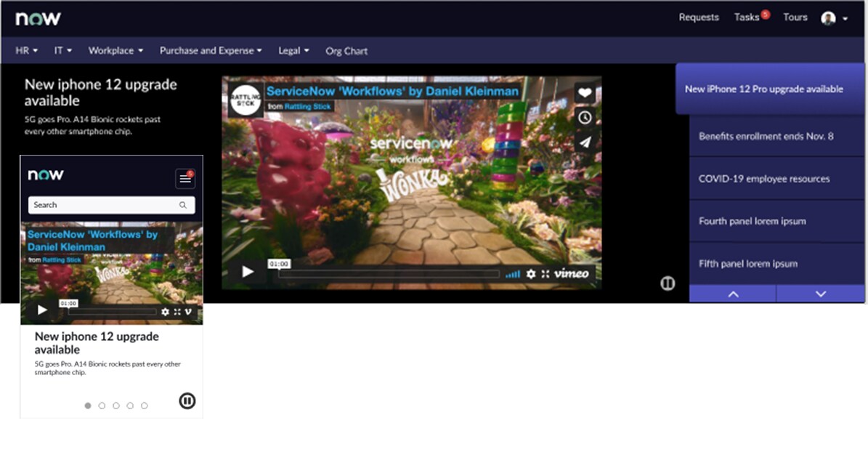
Task: Open settings gear in mobile preview video
Action: point(165,312)
